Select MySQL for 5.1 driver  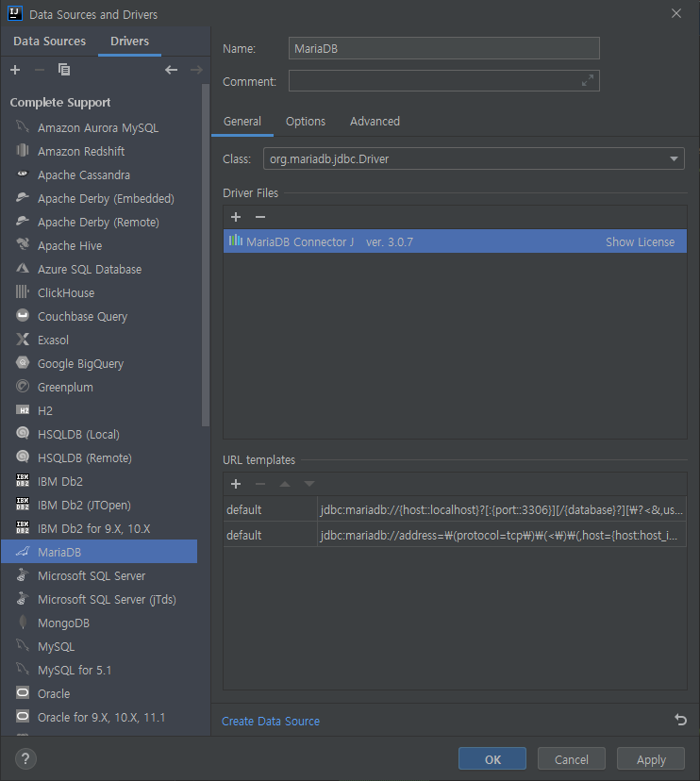(x=99, y=670)
